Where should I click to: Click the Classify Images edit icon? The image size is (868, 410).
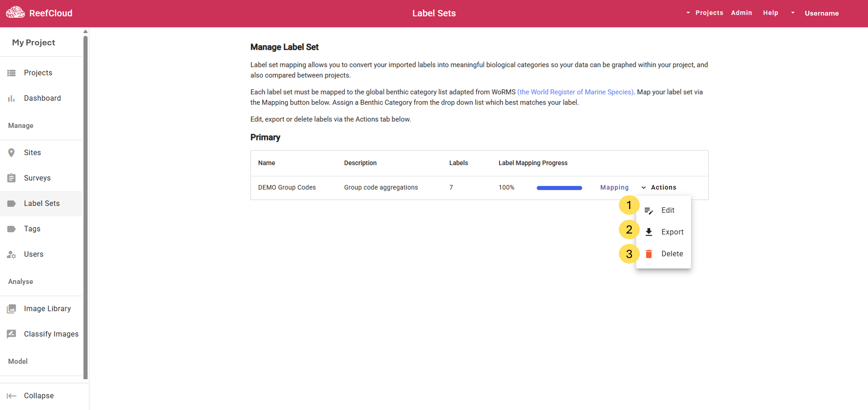11,334
